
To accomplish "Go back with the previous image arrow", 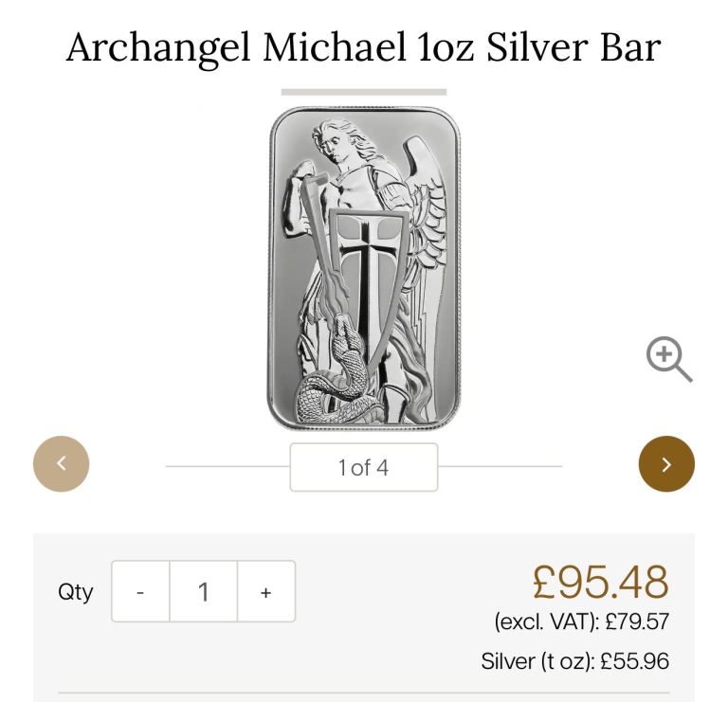I will pyautogui.click(x=62, y=463).
